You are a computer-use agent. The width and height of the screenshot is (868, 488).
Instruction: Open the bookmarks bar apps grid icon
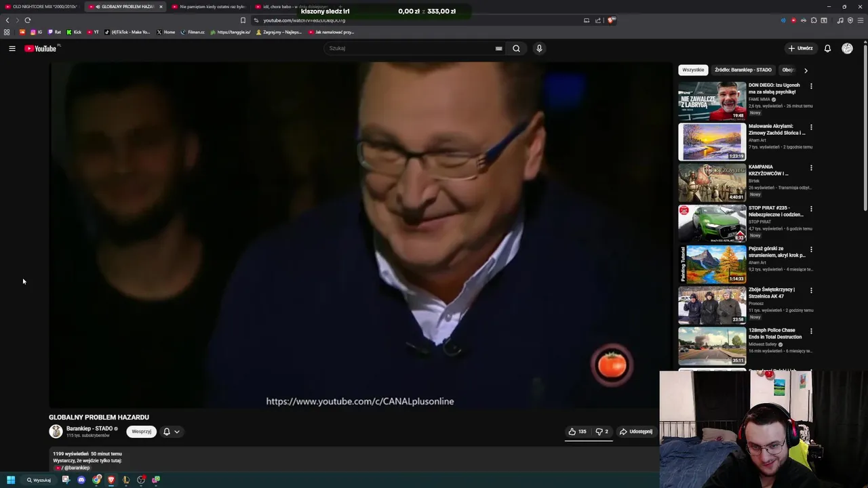pos(7,32)
